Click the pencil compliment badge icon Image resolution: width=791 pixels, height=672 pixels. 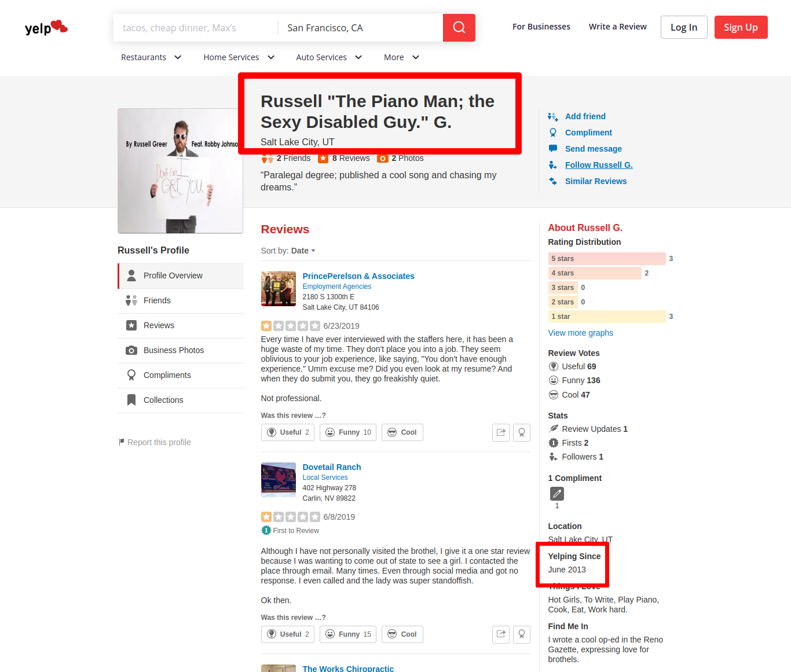[x=557, y=494]
